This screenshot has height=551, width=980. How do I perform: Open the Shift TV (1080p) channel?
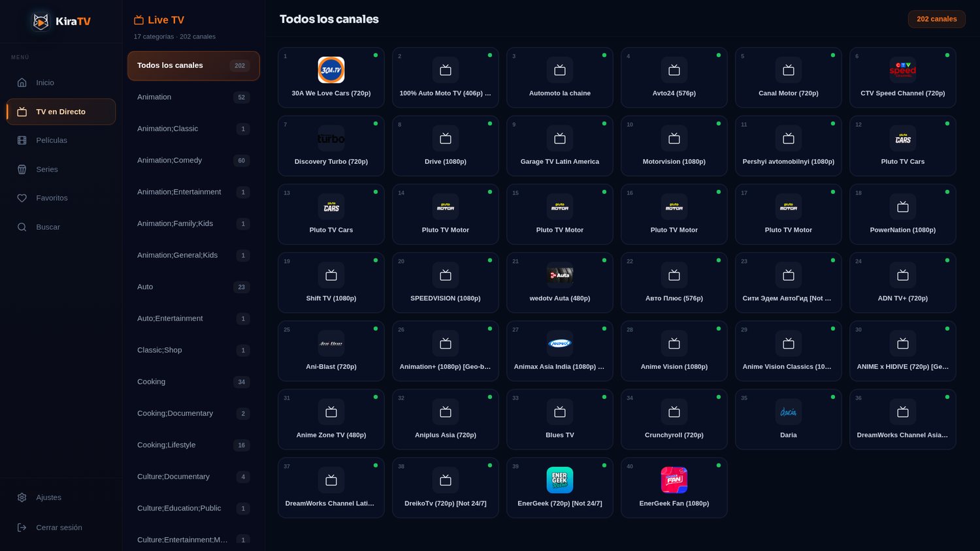(x=331, y=283)
